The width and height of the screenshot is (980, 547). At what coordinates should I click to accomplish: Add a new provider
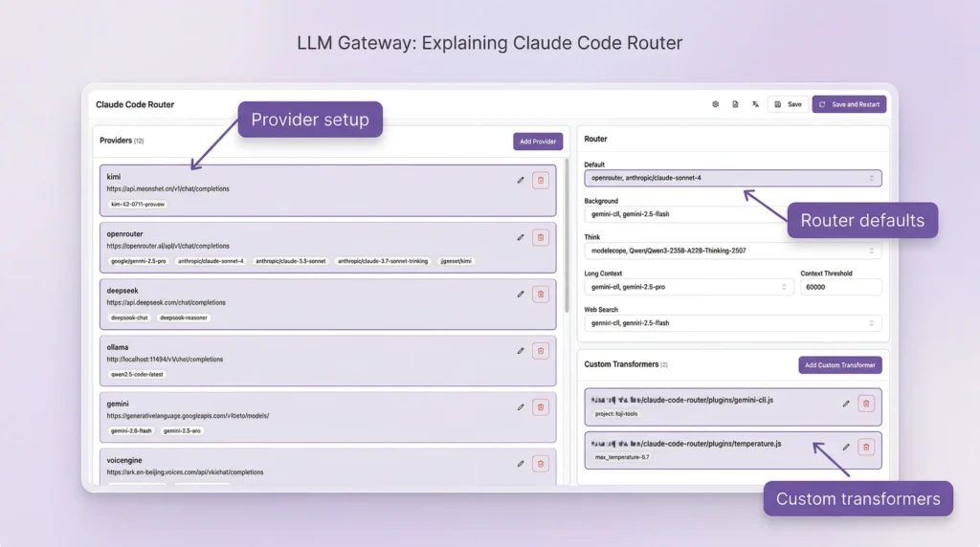click(538, 142)
